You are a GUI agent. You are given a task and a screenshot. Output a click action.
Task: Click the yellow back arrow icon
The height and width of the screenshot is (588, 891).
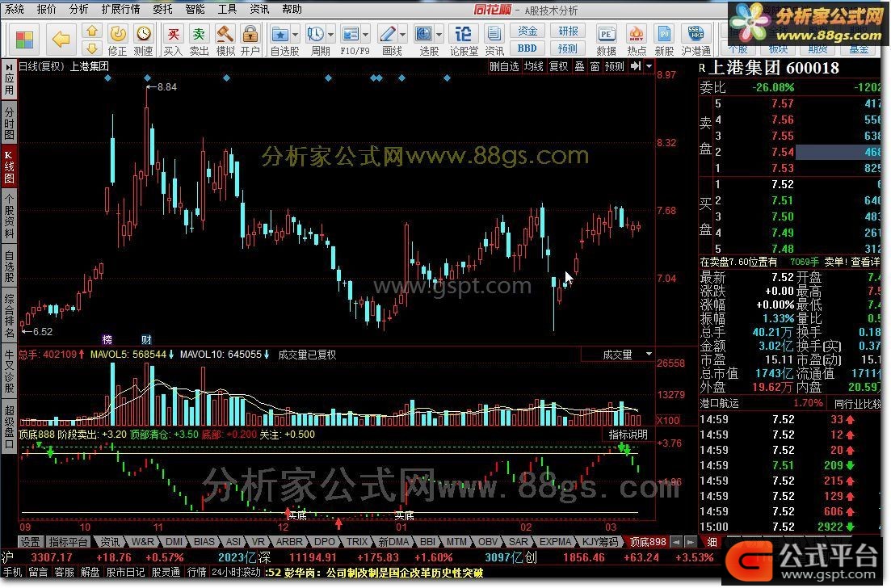[x=61, y=39]
